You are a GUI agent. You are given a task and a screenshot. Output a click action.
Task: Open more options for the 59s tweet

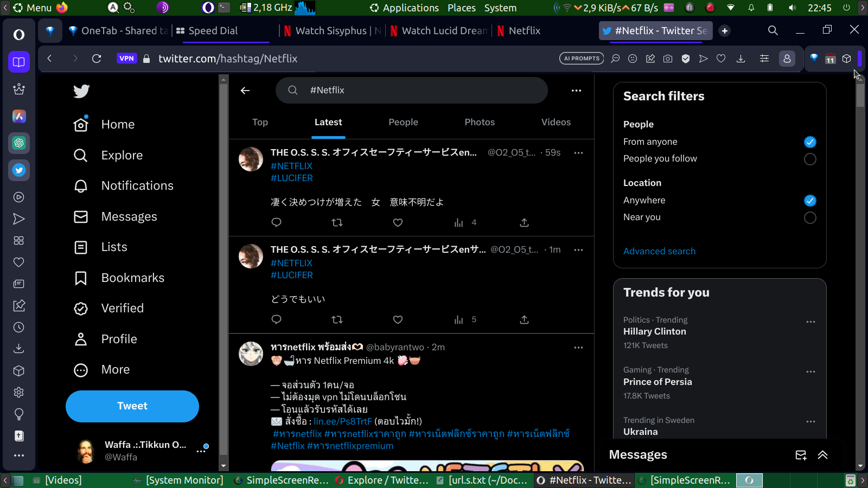[578, 153]
